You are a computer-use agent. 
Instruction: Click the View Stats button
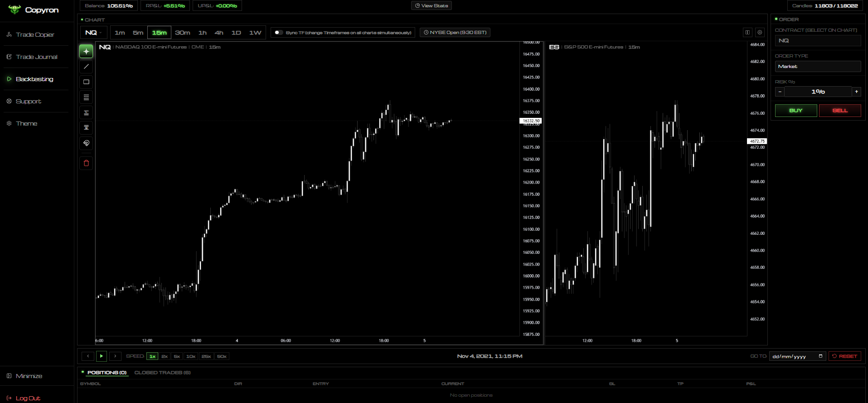click(432, 5)
